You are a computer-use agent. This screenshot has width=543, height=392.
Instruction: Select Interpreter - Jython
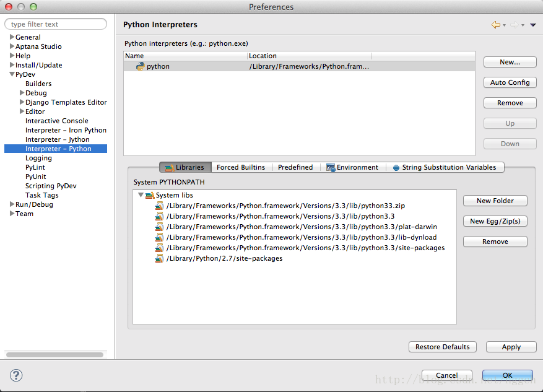tap(58, 139)
